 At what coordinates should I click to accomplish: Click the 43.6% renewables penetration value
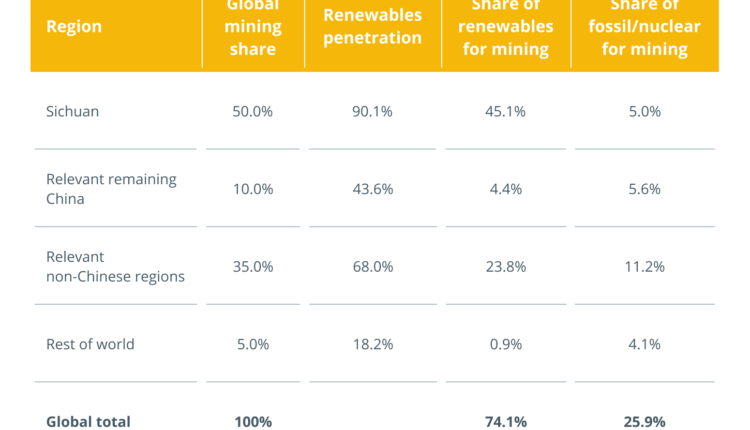point(373,189)
